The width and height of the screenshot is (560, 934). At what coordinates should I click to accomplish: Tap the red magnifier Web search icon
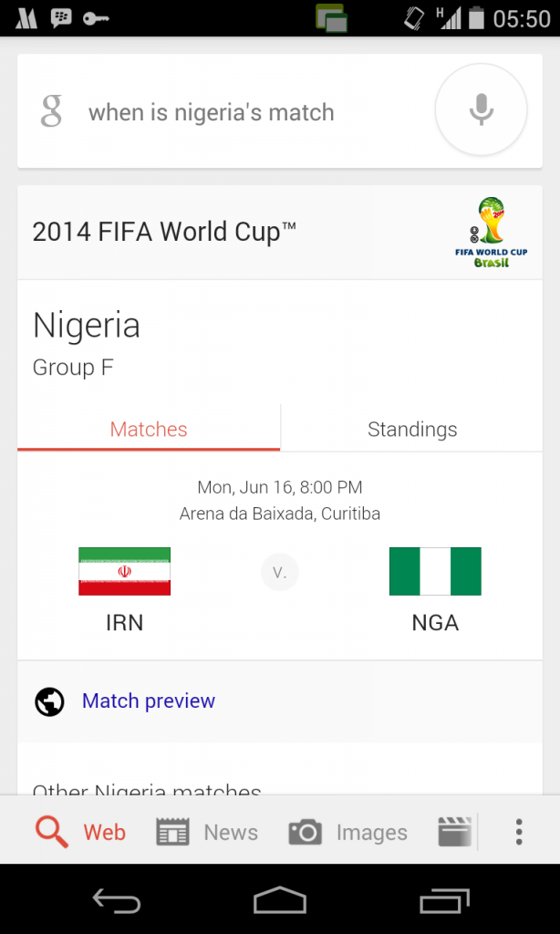[x=52, y=832]
